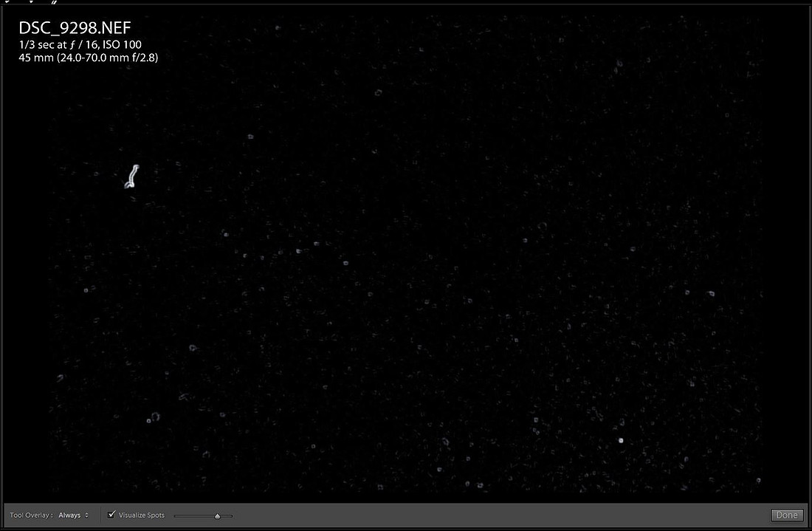The image size is (812, 531).
Task: Click the far left end of the slider track
Action: [x=176, y=516]
